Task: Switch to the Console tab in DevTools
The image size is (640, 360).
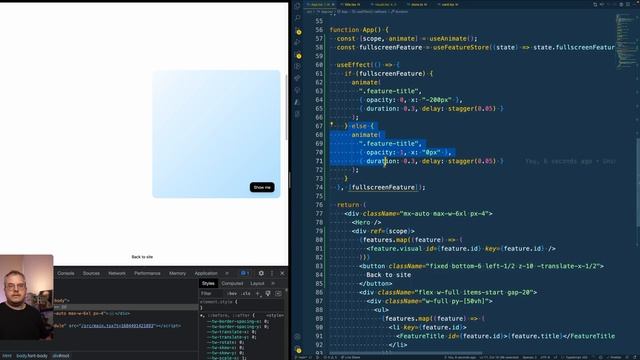Action: 66,273
